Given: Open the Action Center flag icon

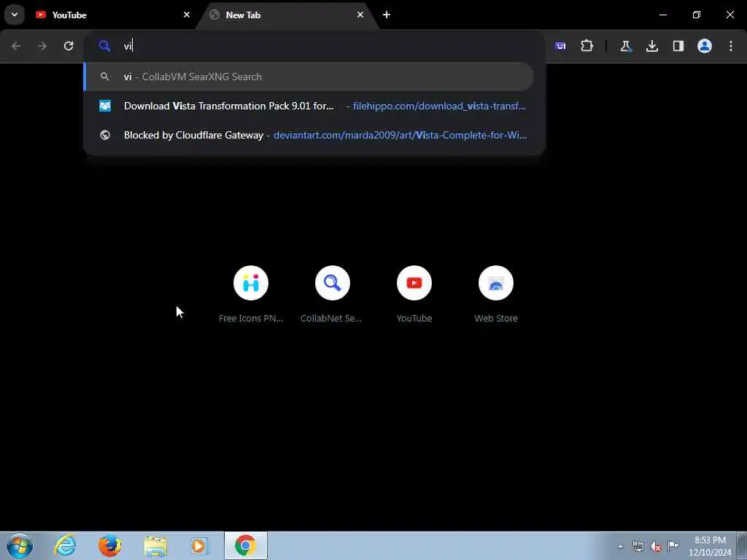Looking at the screenshot, I should tap(673, 546).
